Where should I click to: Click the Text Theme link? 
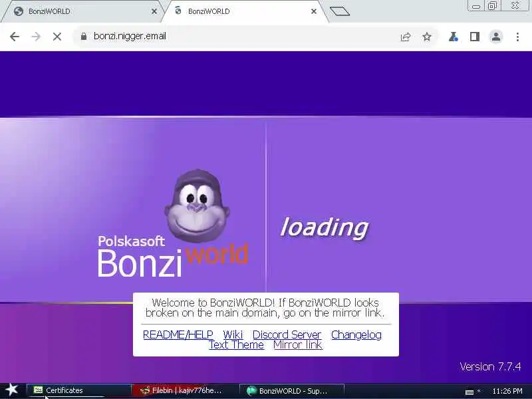236,344
